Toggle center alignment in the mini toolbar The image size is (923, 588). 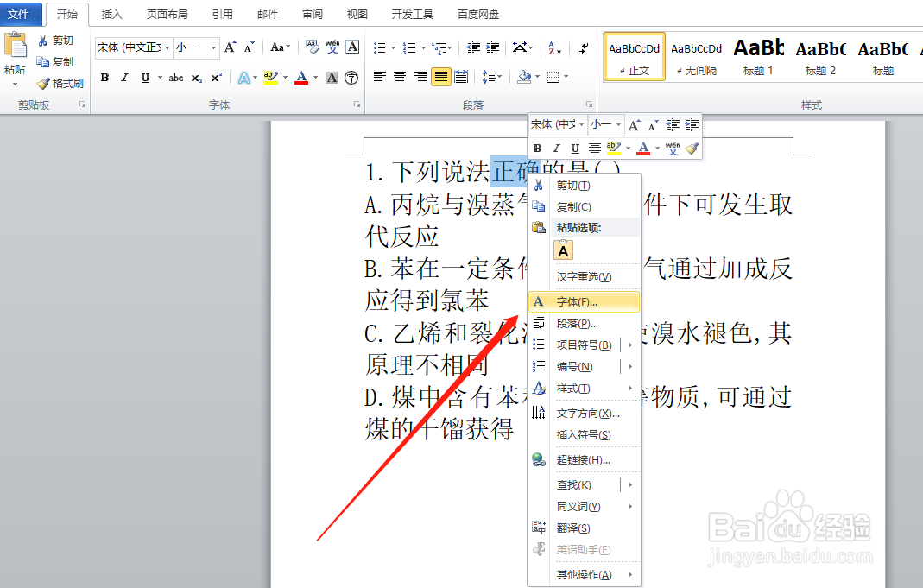(x=595, y=149)
